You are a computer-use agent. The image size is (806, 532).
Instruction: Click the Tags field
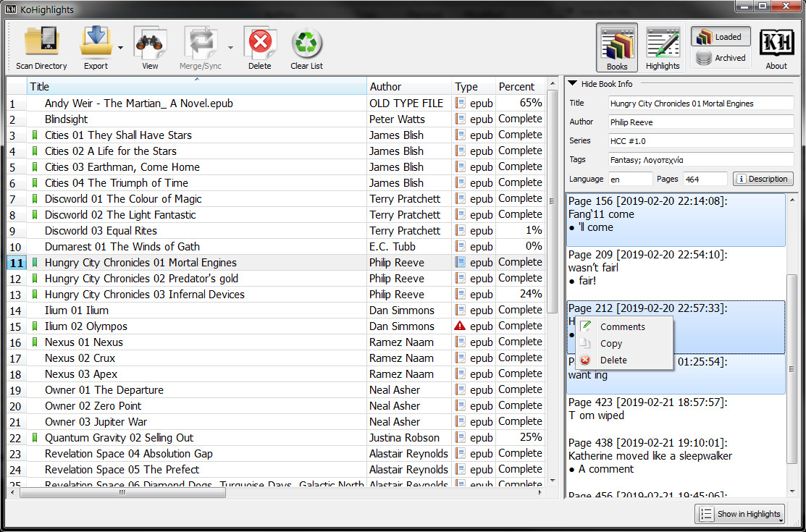tap(701, 160)
